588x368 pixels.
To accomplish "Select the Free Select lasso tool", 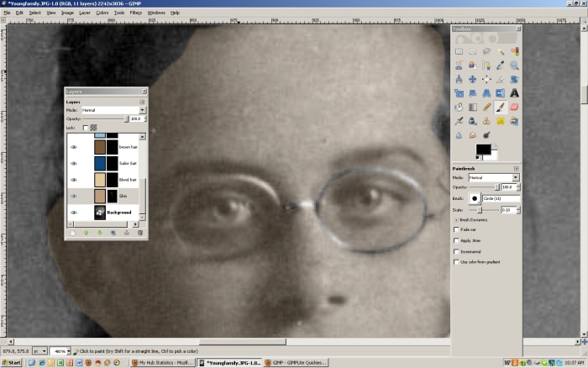I will click(x=486, y=51).
